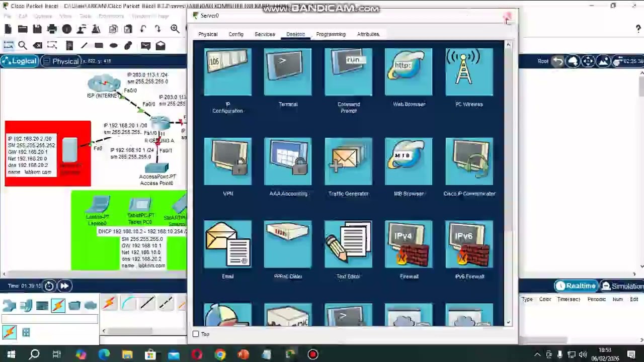The image size is (644, 362).
Task: Open the Config tab of Server0
Action: click(236, 34)
